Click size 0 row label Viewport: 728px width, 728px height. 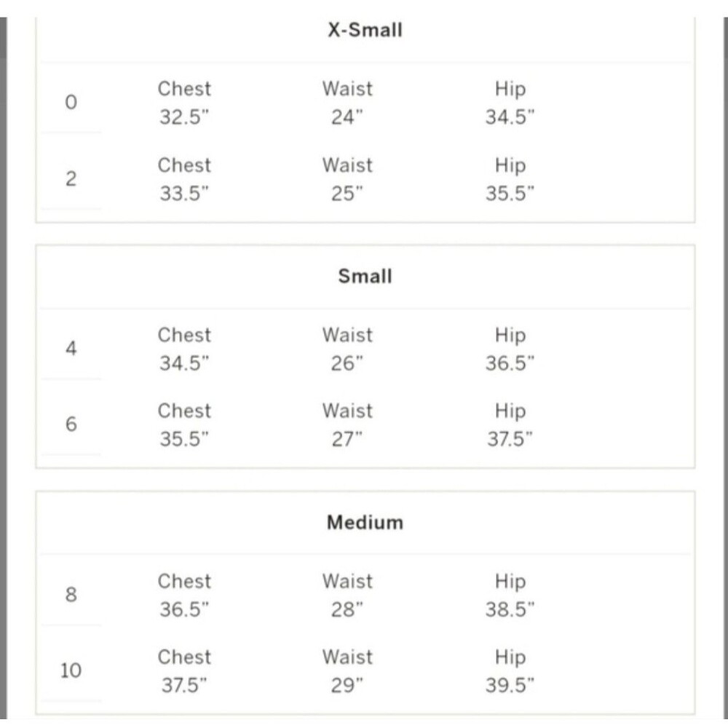click(x=71, y=102)
